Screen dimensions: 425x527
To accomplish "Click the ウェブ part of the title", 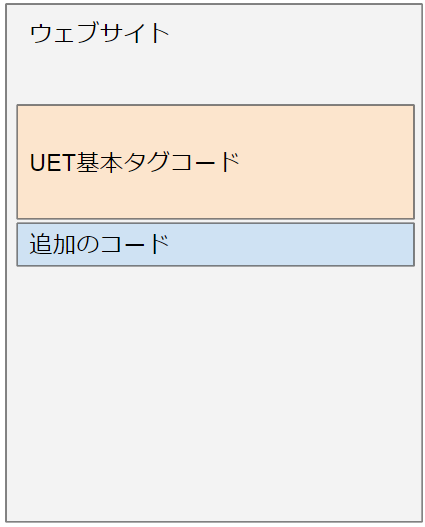I will (x=64, y=33).
